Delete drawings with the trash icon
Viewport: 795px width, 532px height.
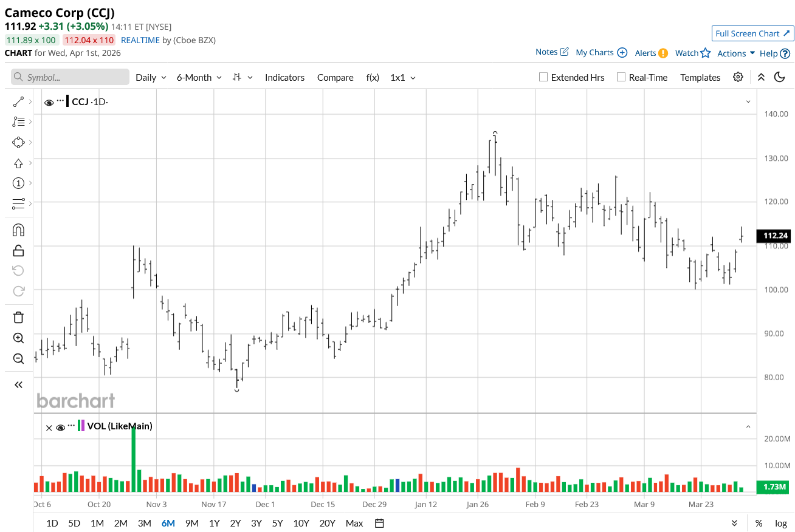pos(18,317)
